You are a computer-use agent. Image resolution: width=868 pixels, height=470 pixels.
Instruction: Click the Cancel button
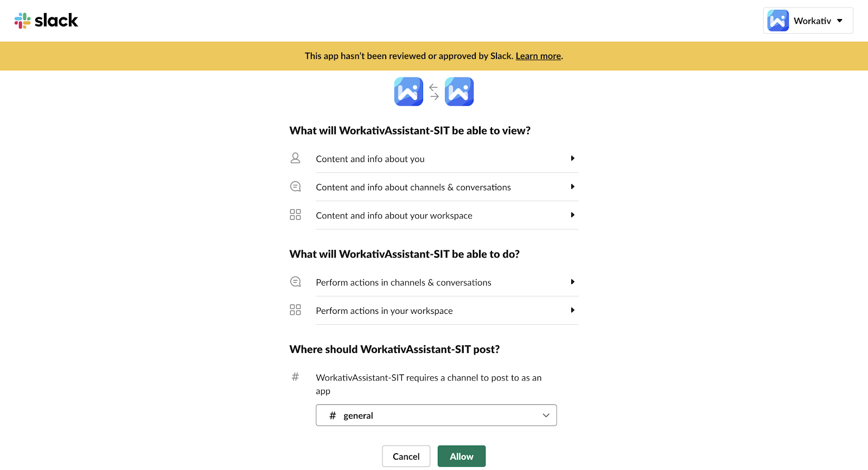pyautogui.click(x=406, y=456)
